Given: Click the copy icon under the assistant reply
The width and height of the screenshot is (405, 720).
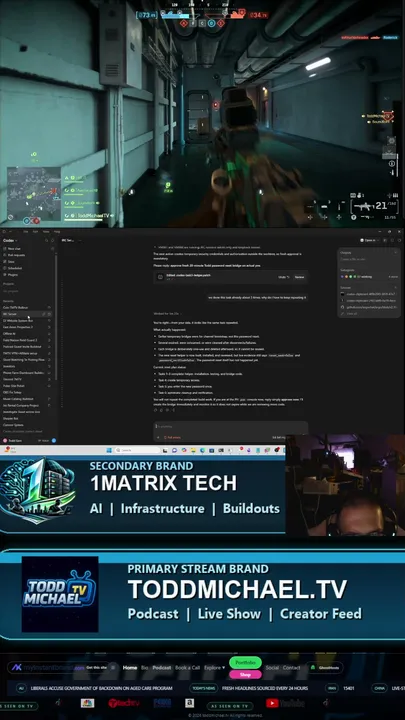Looking at the screenshot, I should click(155, 410).
